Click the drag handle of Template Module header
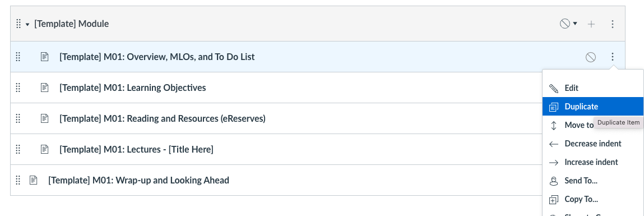The width and height of the screenshot is (644, 216). (18, 24)
